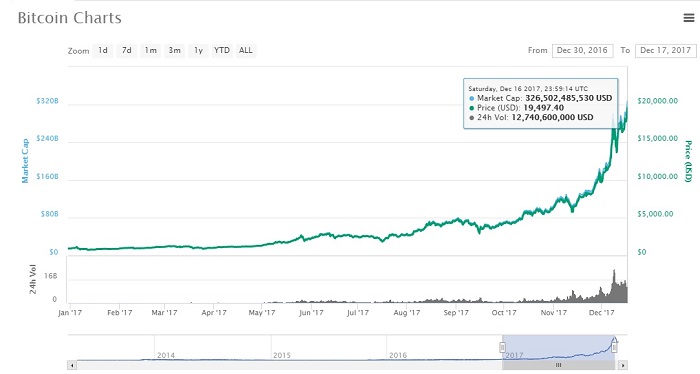Click the navigator scrollbar thumb

tap(558, 365)
